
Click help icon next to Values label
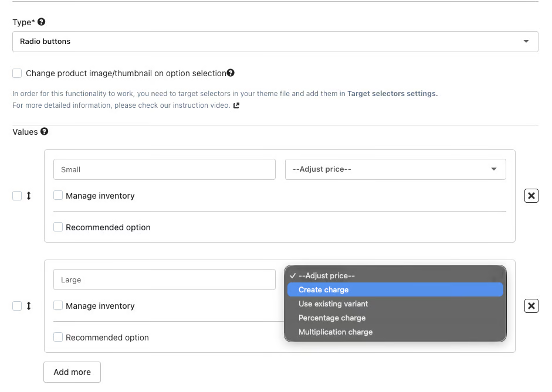pyautogui.click(x=44, y=132)
